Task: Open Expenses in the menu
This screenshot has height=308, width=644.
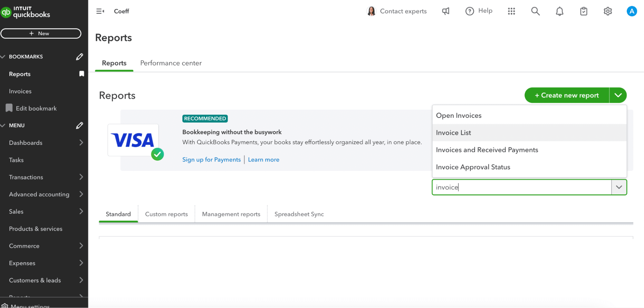Action: point(22,263)
